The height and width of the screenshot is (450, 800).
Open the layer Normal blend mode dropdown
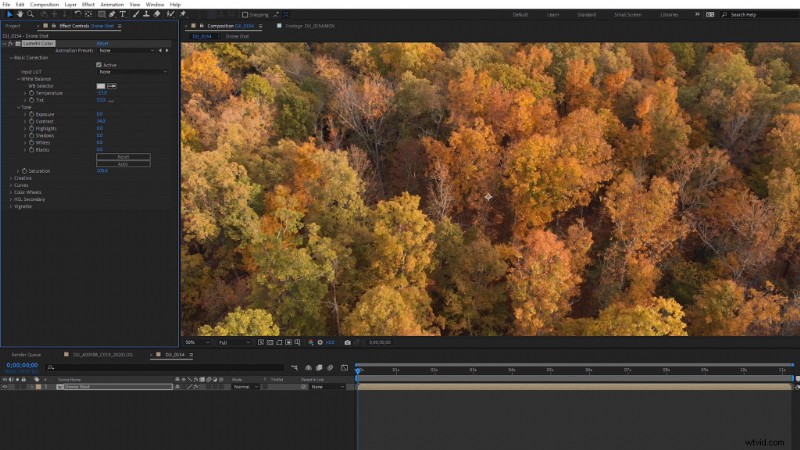pyautogui.click(x=246, y=387)
